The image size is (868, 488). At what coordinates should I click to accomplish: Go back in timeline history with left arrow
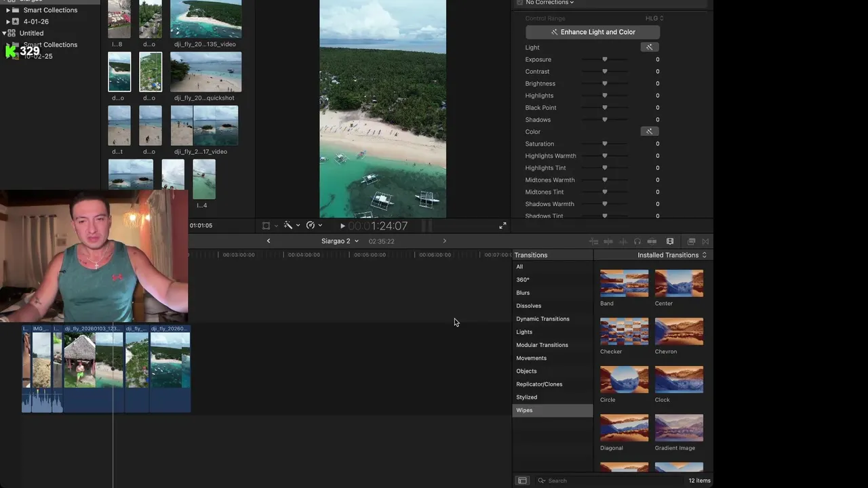(269, 241)
